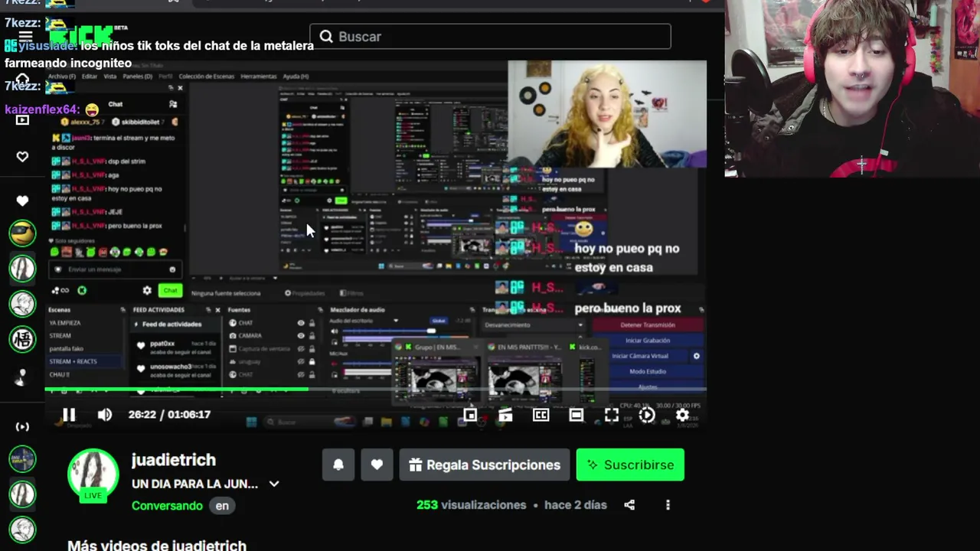Open virtual camera settings gear in OBS
The image size is (980, 551).
(x=696, y=356)
